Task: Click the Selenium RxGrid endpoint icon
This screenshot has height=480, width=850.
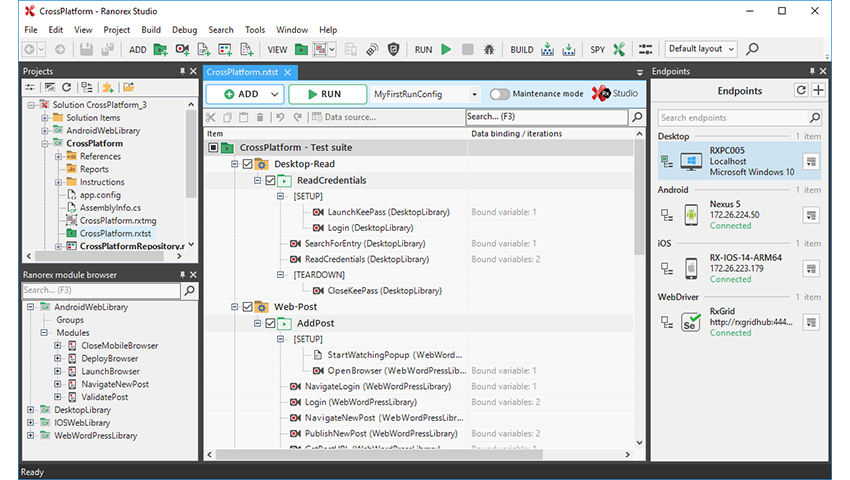Action: pyautogui.click(x=690, y=321)
